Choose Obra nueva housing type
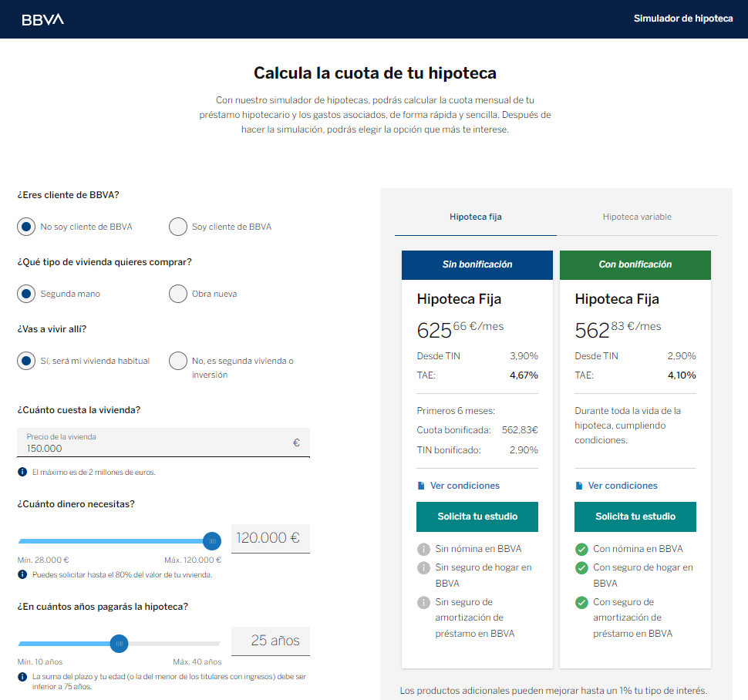 coord(178,294)
